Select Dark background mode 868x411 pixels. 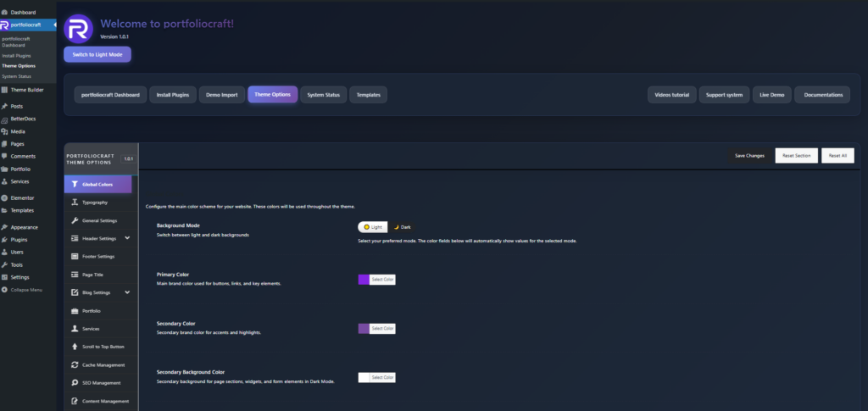(403, 227)
